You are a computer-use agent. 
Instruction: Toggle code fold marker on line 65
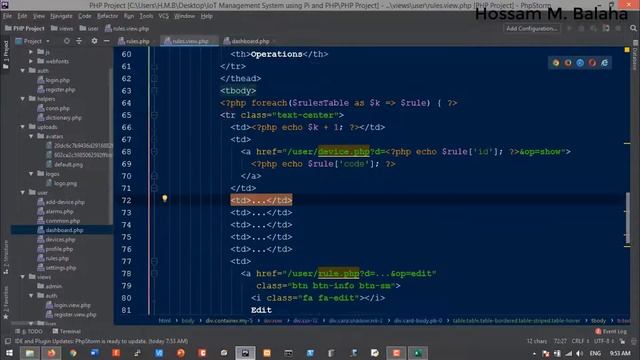click(154, 116)
